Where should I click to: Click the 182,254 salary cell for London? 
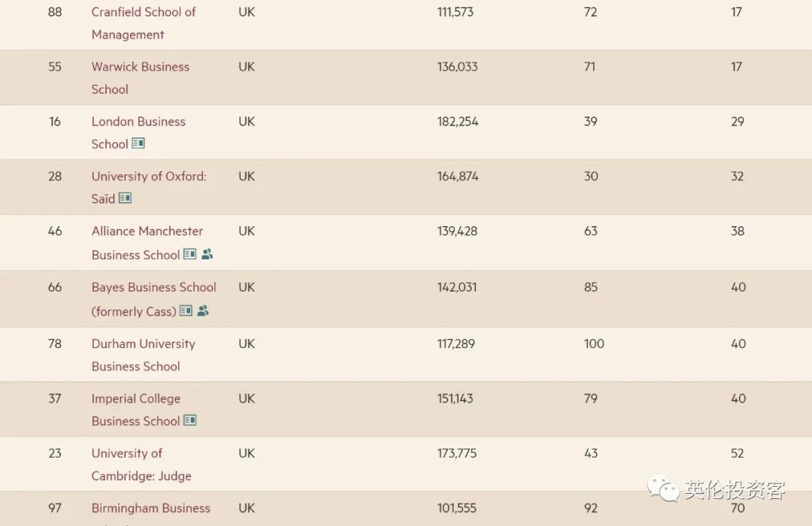click(458, 122)
